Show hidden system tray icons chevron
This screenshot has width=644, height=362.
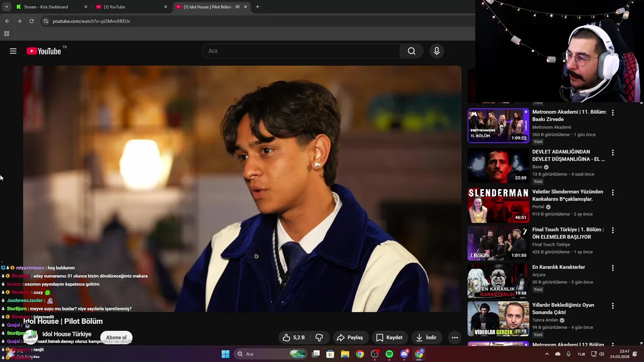(547, 354)
